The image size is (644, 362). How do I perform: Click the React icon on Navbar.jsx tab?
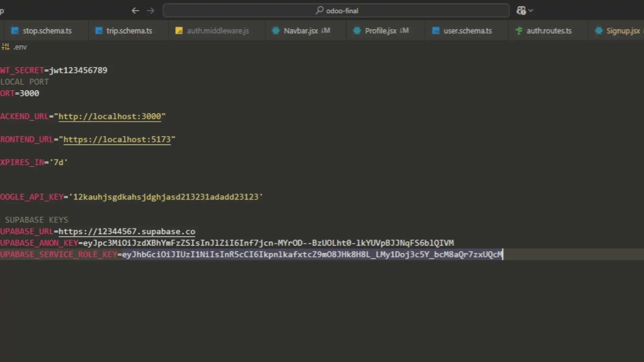(276, 31)
